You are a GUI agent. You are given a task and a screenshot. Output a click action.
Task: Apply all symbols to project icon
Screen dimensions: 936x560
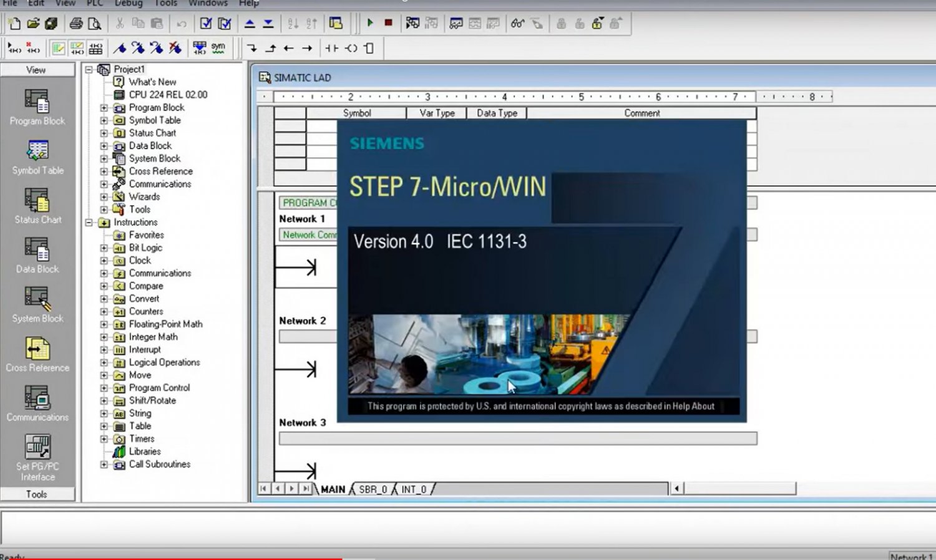coord(200,48)
